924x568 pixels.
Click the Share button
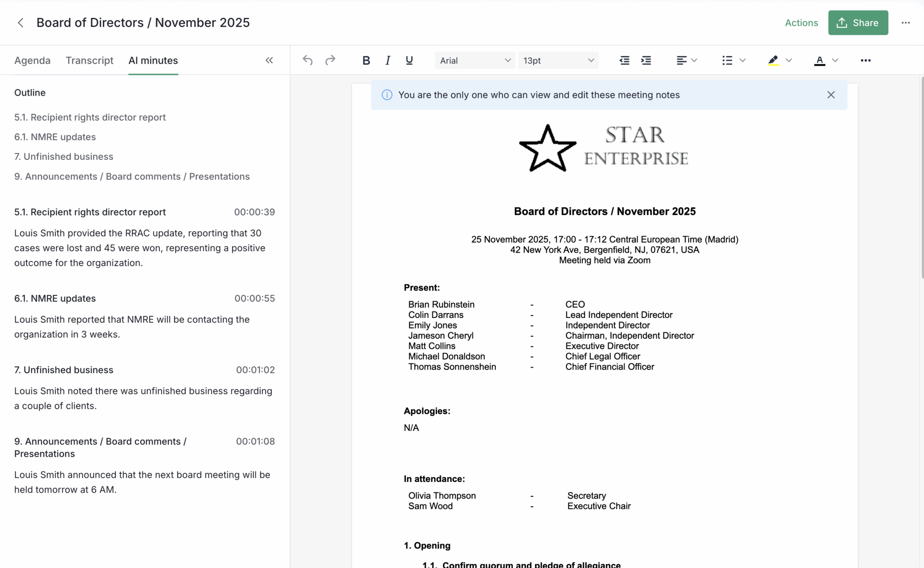(x=858, y=23)
